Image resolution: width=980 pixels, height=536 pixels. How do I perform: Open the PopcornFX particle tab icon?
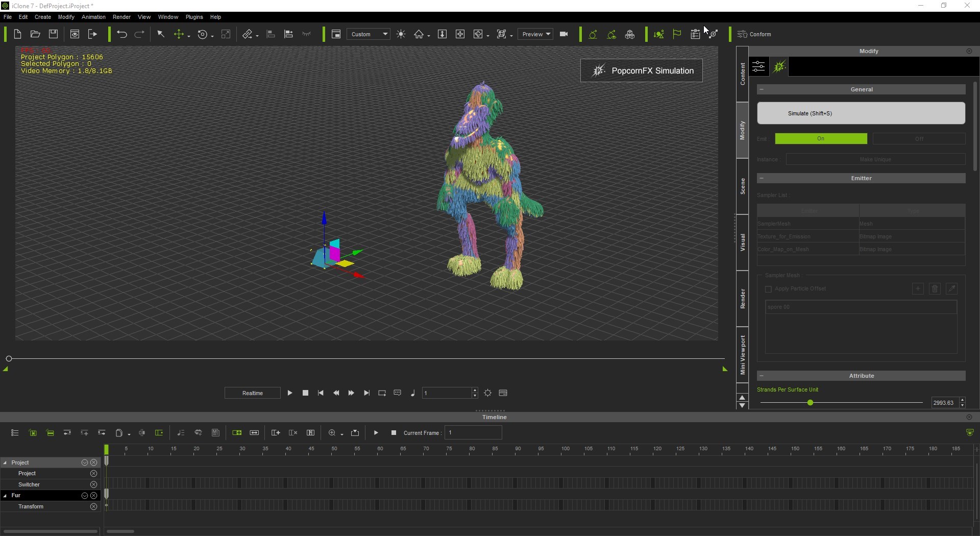[779, 66]
